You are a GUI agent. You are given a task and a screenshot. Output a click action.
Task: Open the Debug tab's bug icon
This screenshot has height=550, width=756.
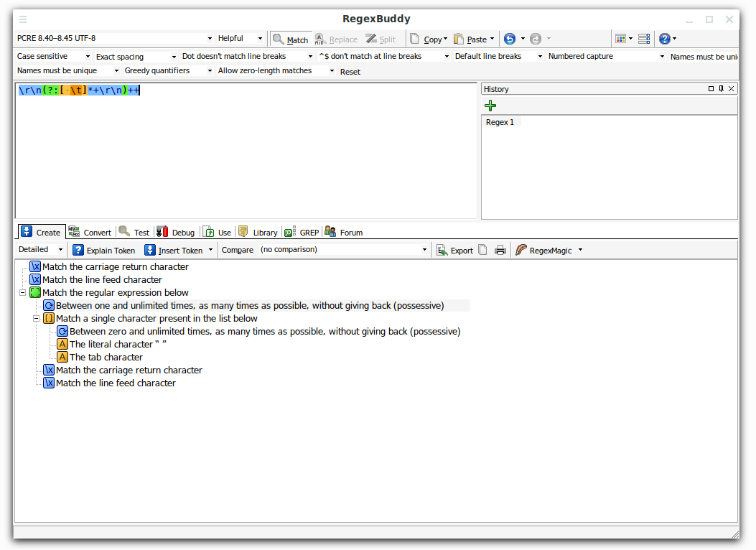coord(163,232)
